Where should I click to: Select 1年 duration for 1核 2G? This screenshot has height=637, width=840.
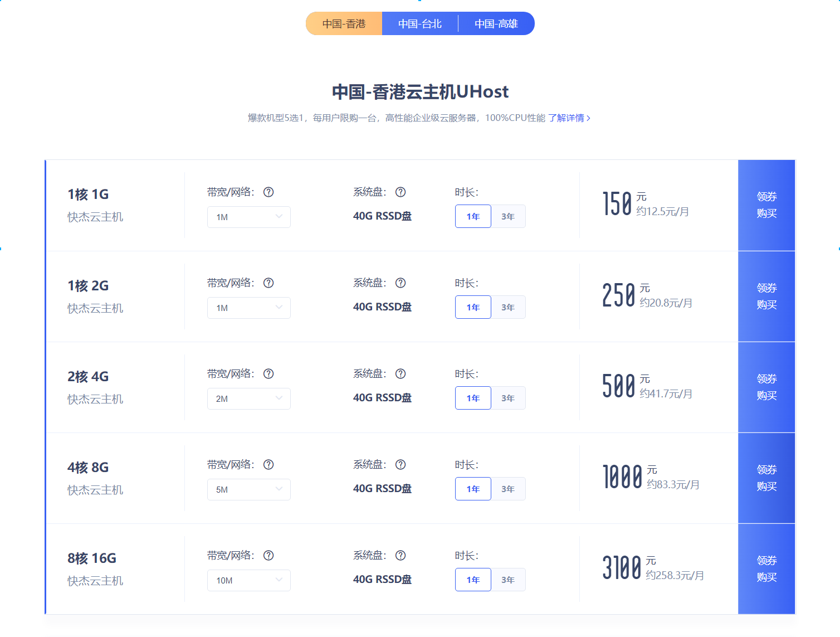(473, 307)
